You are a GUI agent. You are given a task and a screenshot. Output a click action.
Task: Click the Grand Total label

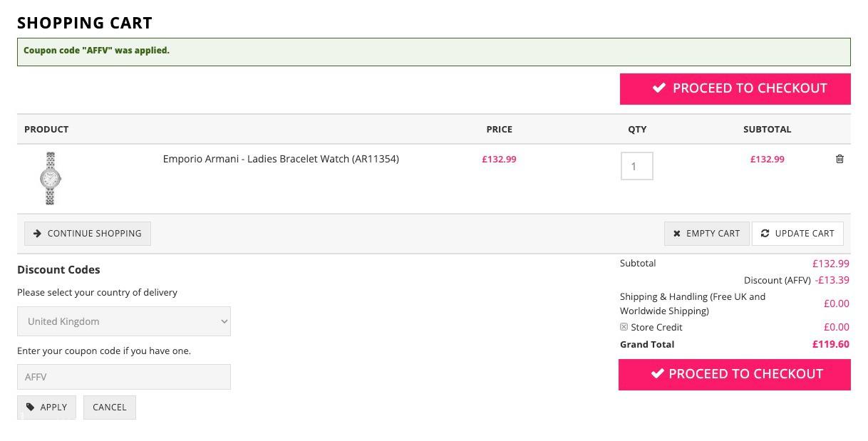click(x=647, y=344)
